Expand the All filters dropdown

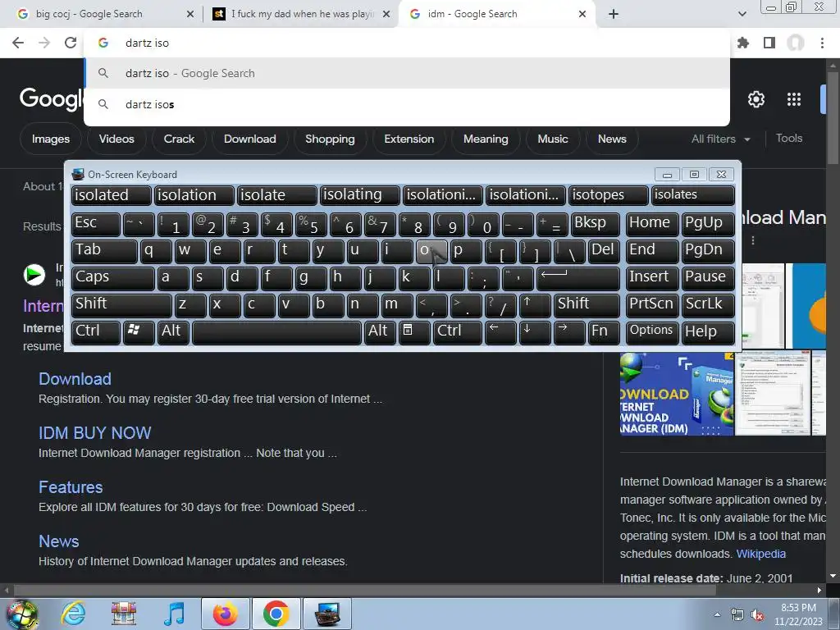coord(720,139)
